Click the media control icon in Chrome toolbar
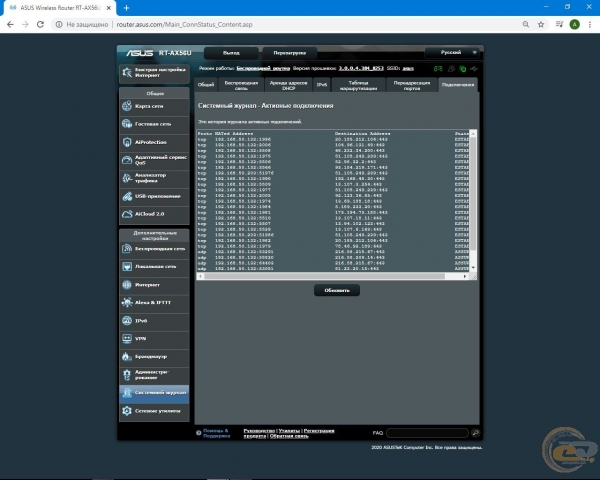 pyautogui.click(x=559, y=24)
